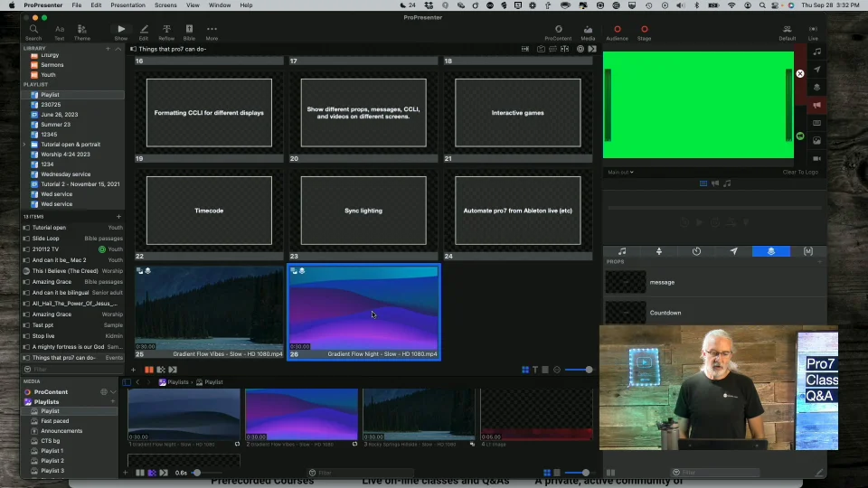Add a new library item
The width and height of the screenshot is (868, 488).
(108, 49)
